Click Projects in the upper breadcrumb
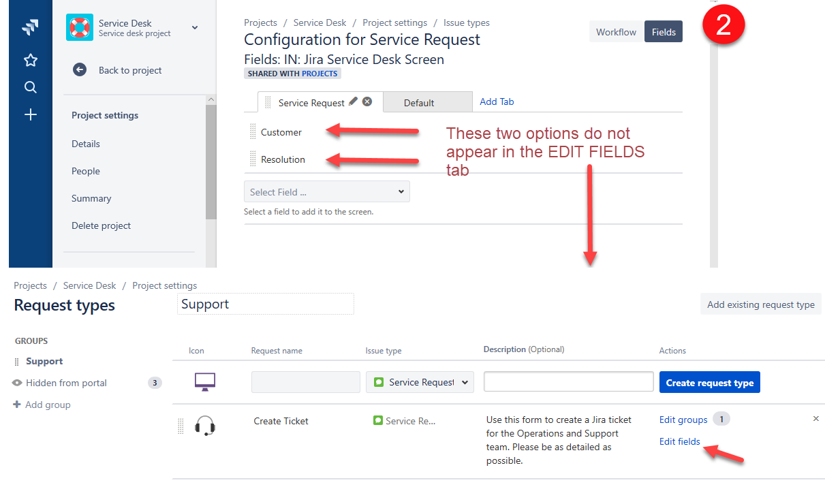The height and width of the screenshot is (504, 825). tap(260, 22)
